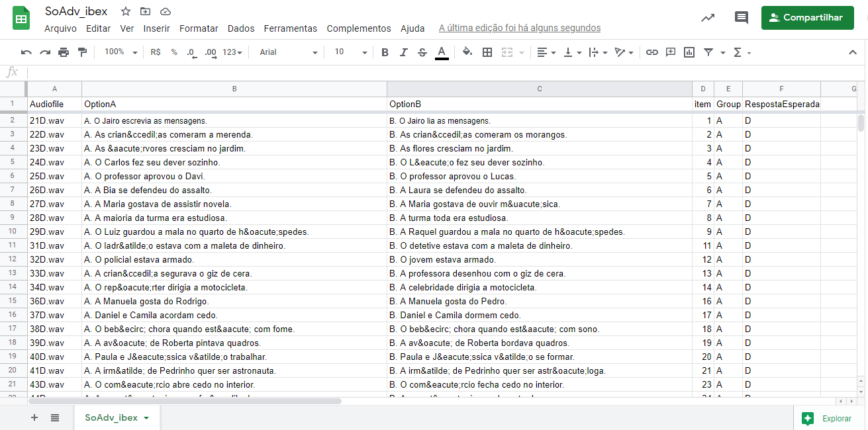The image size is (868, 430).
Task: Toggle bold formatting
Action: pos(385,52)
